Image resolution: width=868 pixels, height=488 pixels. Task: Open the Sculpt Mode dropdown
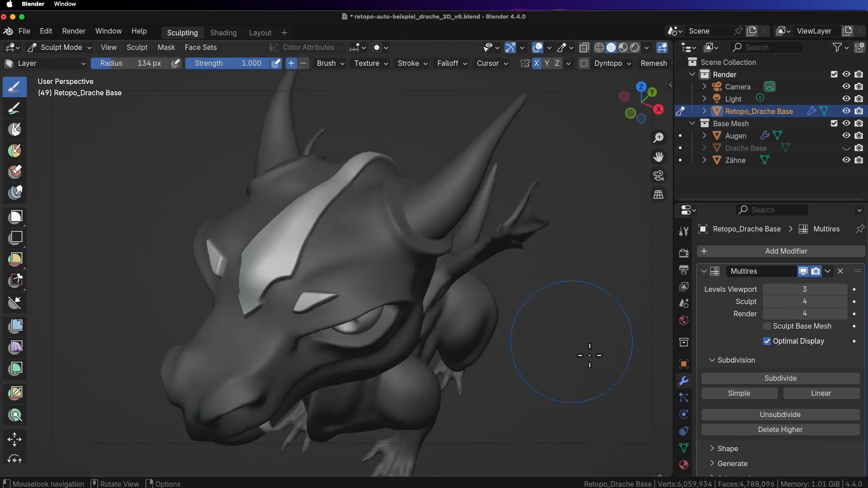59,47
